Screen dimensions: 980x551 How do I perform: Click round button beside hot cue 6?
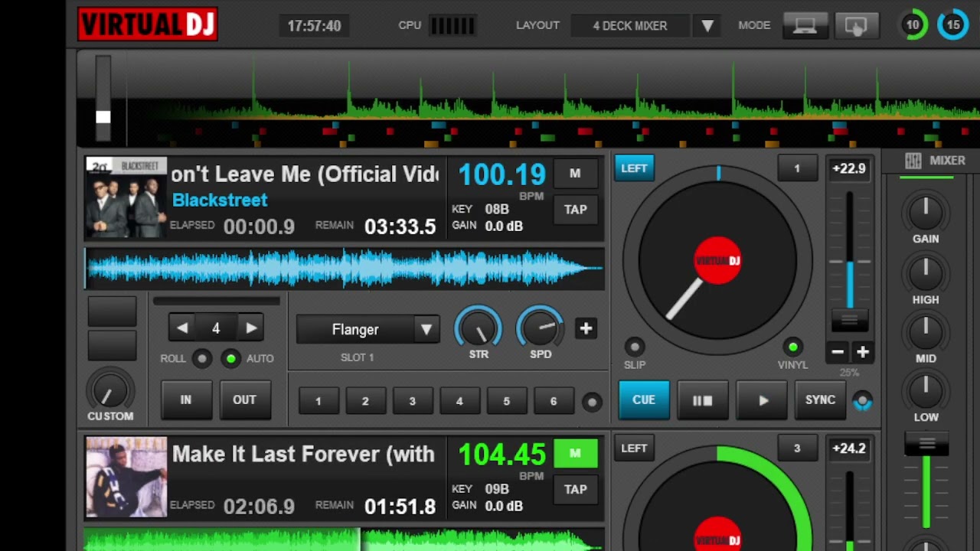coord(592,402)
